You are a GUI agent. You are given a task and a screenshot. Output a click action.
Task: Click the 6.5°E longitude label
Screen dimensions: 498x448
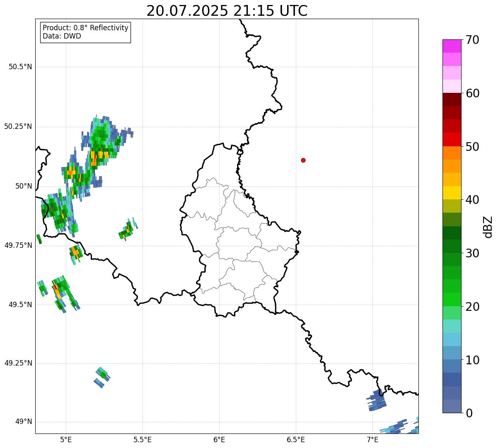tap(296, 439)
